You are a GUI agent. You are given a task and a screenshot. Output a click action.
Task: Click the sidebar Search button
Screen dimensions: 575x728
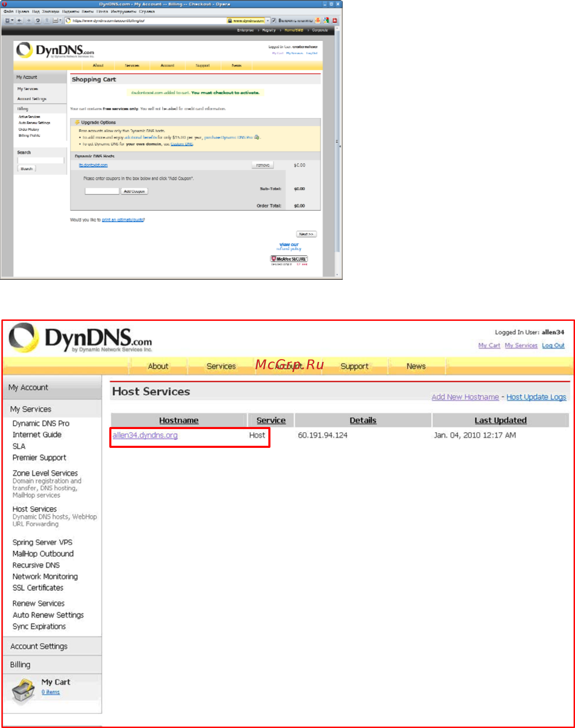(26, 169)
